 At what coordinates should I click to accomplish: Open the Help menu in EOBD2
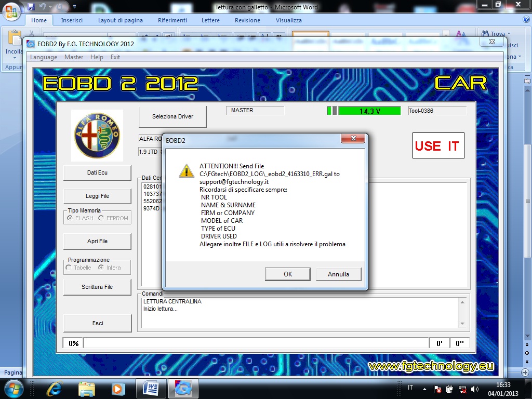[97, 57]
